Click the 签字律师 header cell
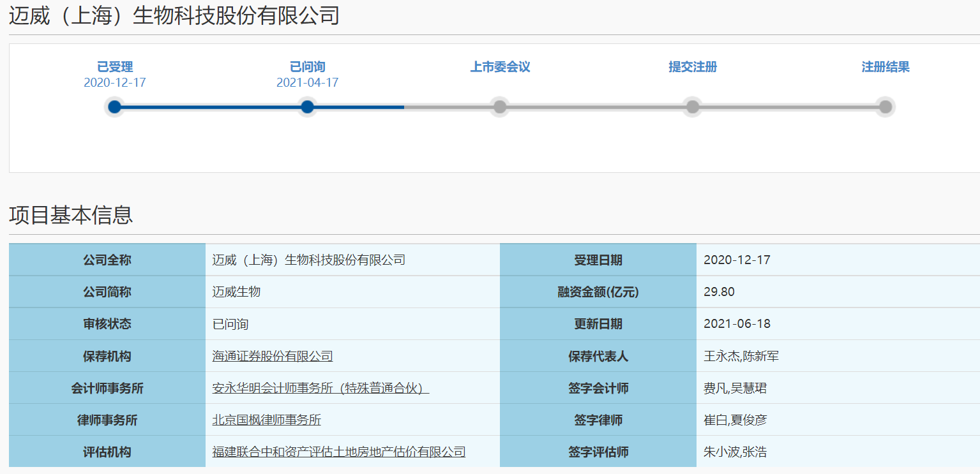 click(x=598, y=420)
